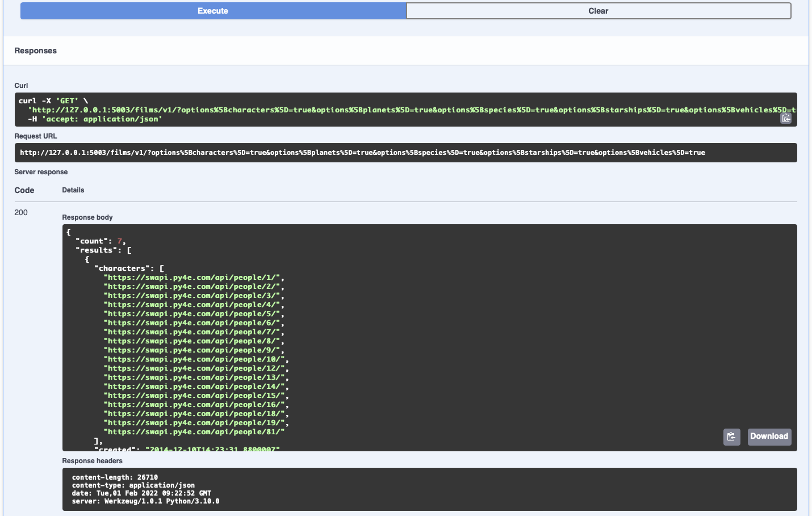Viewport: 812px width, 516px height.
Task: Click the people/3/ URL line
Action: click(194, 296)
